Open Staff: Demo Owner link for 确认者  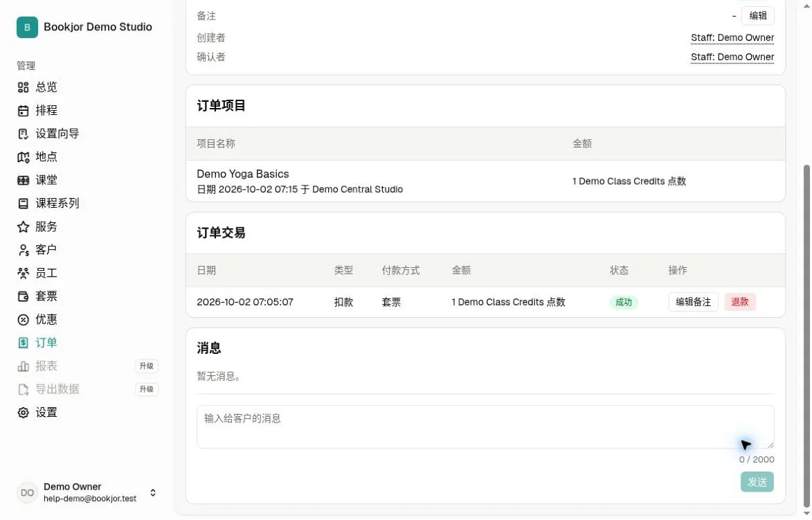(732, 57)
